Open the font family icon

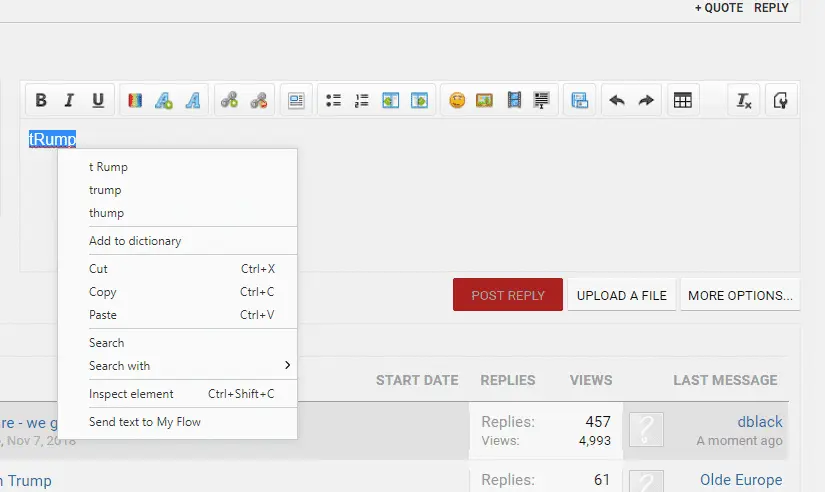pos(193,100)
